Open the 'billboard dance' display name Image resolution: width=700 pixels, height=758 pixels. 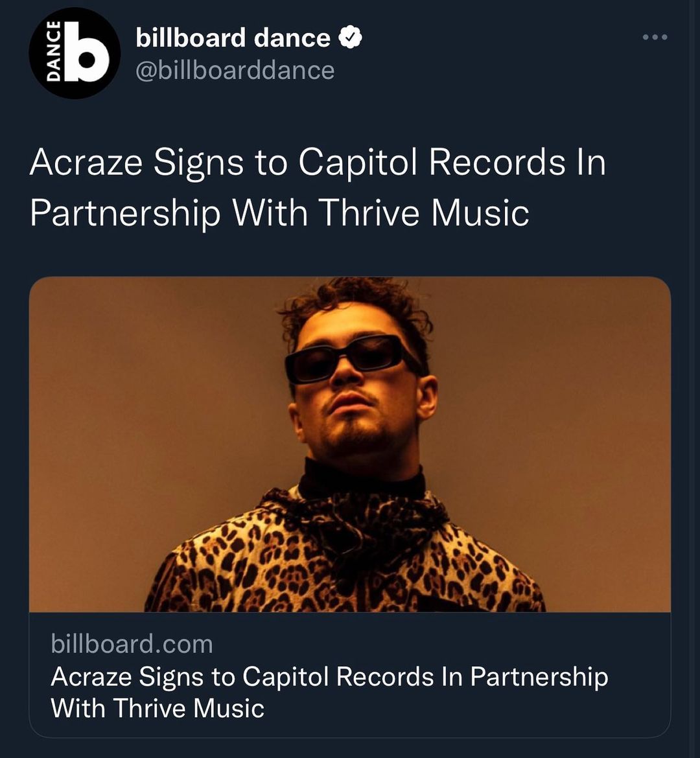click(x=233, y=38)
